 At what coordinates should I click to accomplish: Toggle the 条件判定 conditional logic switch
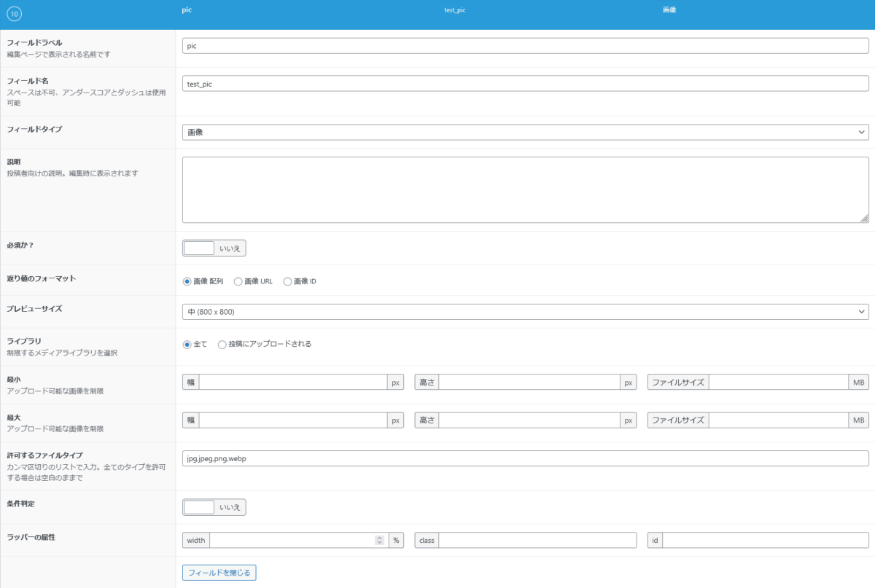pyautogui.click(x=214, y=507)
